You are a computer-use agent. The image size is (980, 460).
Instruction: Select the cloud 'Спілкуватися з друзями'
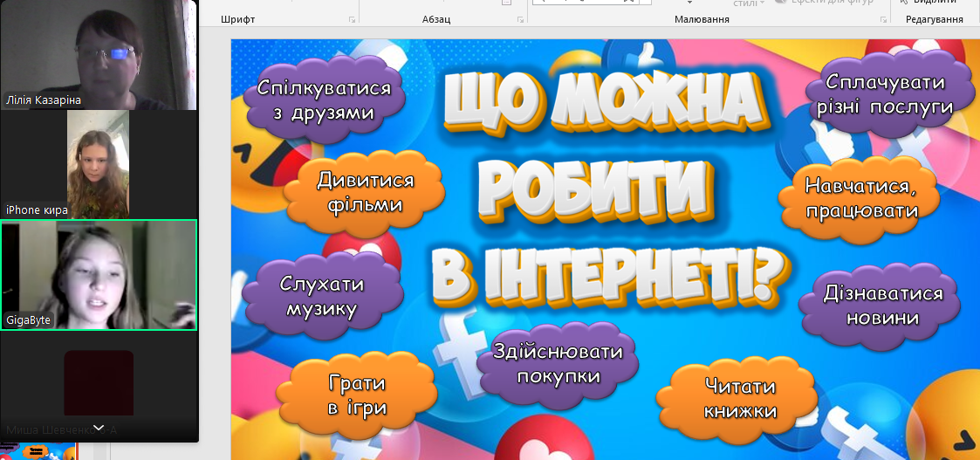pyautogui.click(x=324, y=100)
